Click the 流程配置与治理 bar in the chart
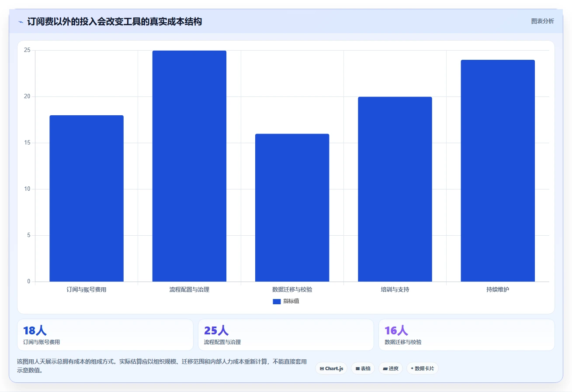This screenshot has height=392, width=572. 189,166
